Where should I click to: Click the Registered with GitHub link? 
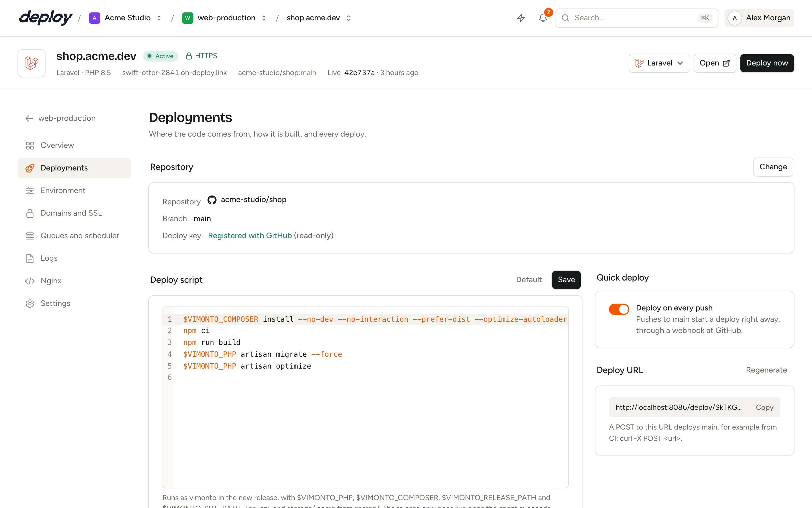pos(250,236)
